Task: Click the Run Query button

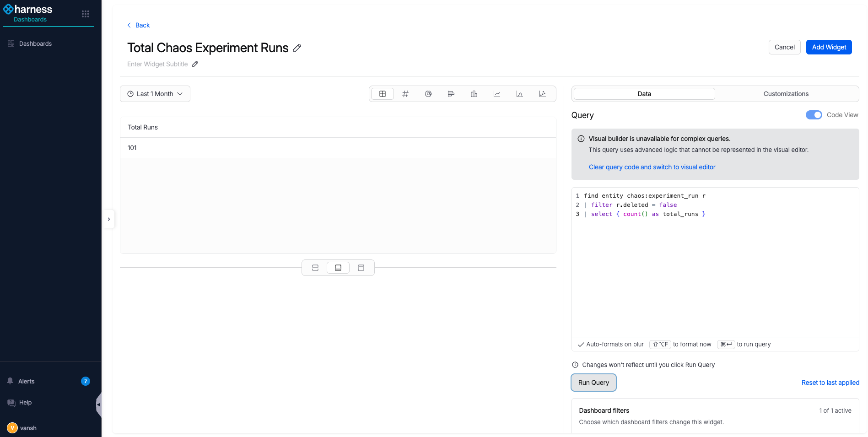Action: tap(593, 383)
